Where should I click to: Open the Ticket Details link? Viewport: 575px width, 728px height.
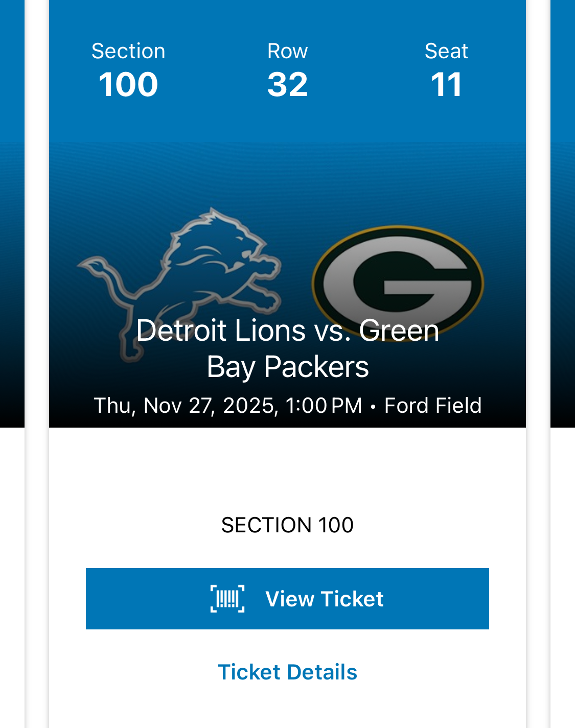pyautogui.click(x=287, y=672)
